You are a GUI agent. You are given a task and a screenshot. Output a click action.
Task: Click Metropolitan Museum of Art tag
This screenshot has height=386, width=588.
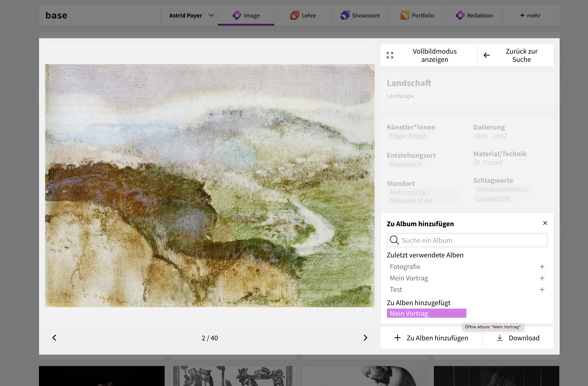click(x=422, y=196)
